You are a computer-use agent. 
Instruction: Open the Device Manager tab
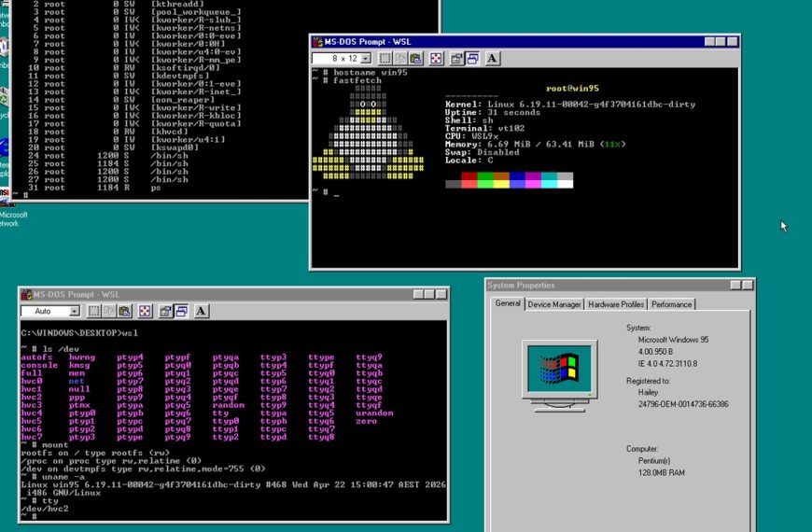click(x=554, y=304)
